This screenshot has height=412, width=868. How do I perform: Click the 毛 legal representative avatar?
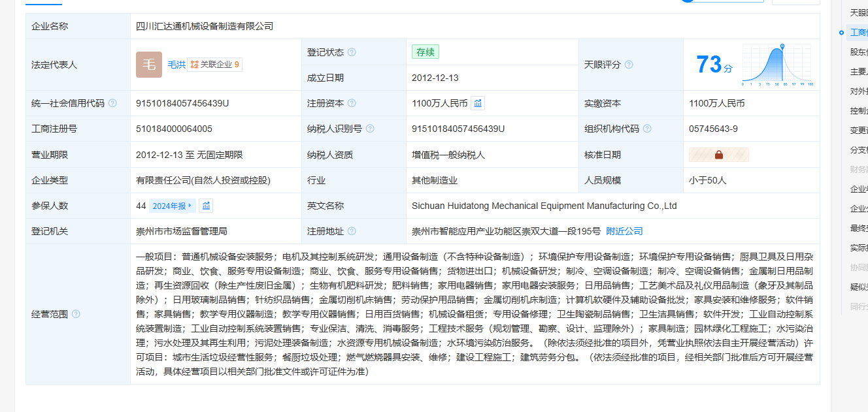tap(149, 65)
